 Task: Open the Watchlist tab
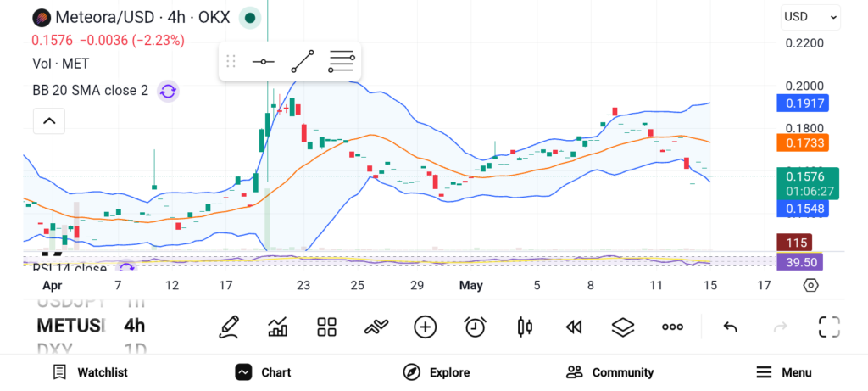(x=90, y=372)
